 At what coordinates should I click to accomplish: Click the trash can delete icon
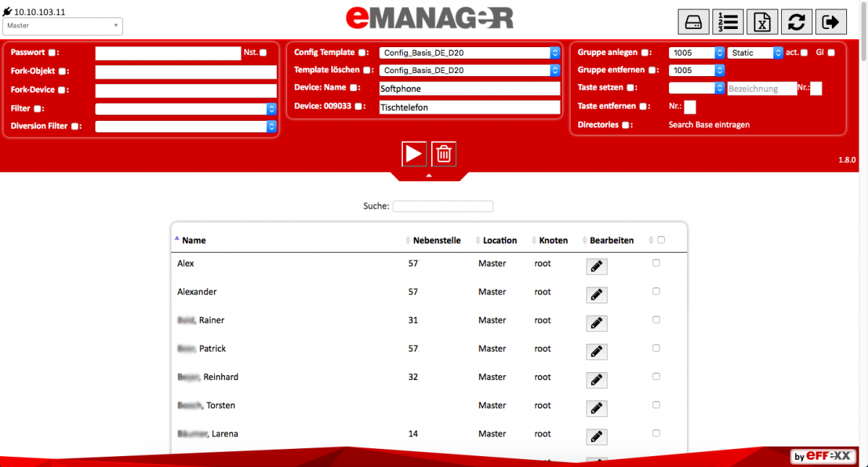(444, 153)
